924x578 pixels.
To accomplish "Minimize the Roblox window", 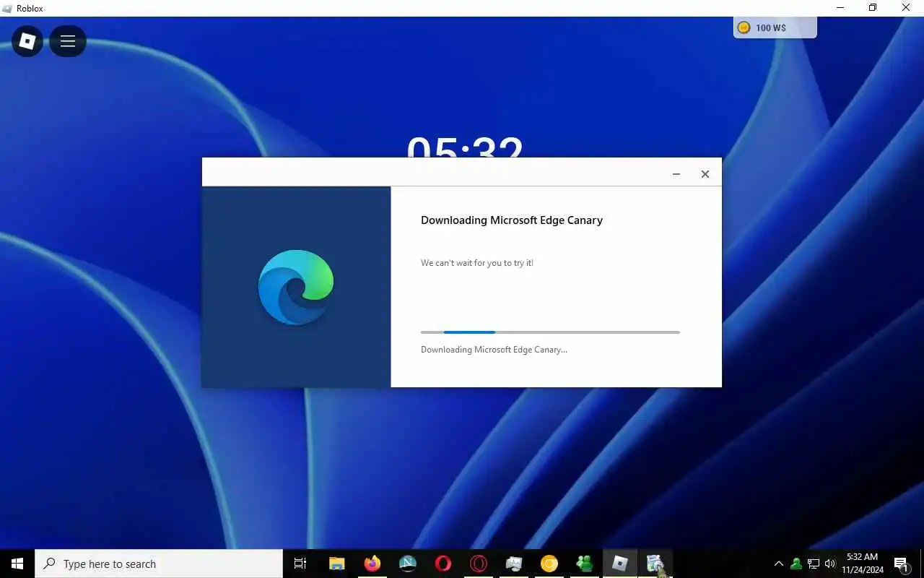I will (x=840, y=8).
